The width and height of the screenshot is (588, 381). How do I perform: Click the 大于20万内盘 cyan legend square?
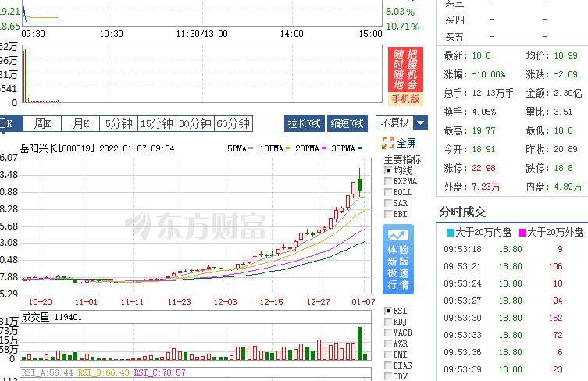point(451,233)
